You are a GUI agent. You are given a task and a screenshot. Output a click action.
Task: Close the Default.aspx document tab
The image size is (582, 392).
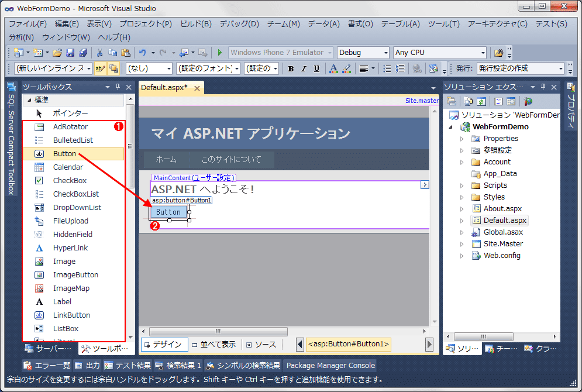tap(197, 88)
